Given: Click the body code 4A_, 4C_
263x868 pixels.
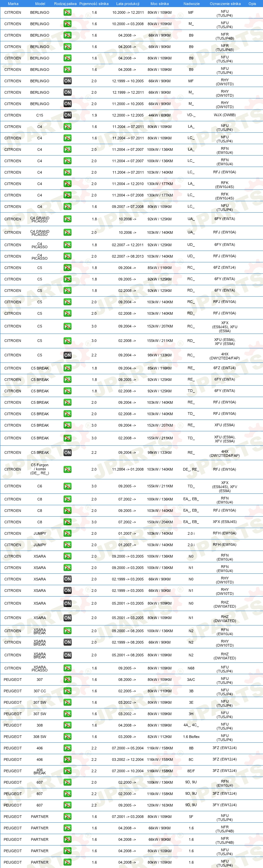Looking at the screenshot, I should (191, 725).
